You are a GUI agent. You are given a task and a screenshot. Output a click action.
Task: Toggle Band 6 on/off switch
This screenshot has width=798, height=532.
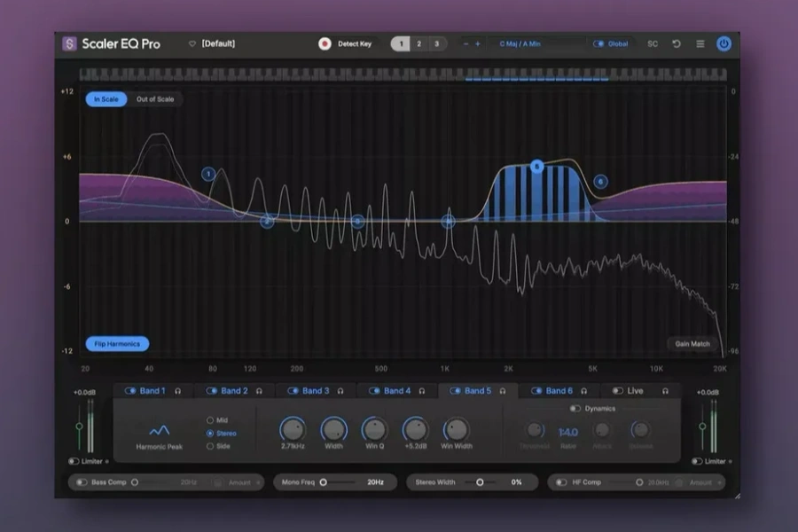click(536, 391)
